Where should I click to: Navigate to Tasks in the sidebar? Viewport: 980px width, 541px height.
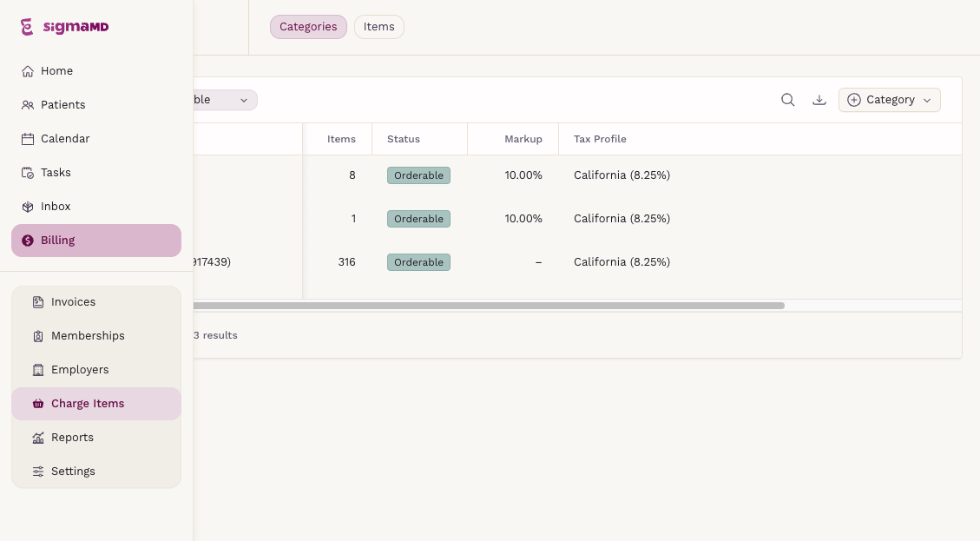(96, 173)
